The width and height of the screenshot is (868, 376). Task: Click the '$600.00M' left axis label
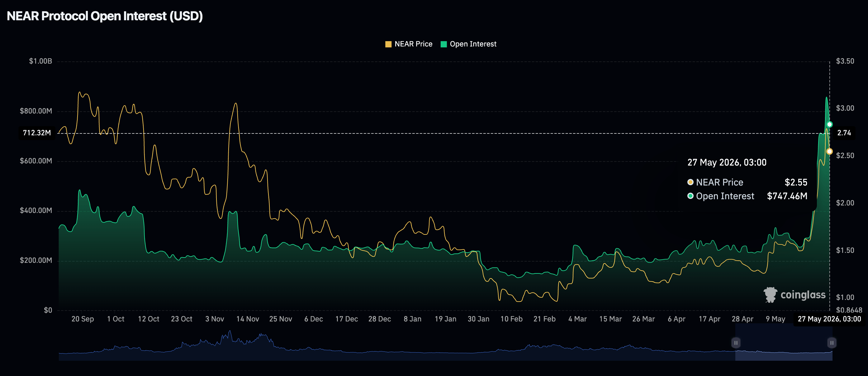coord(36,161)
